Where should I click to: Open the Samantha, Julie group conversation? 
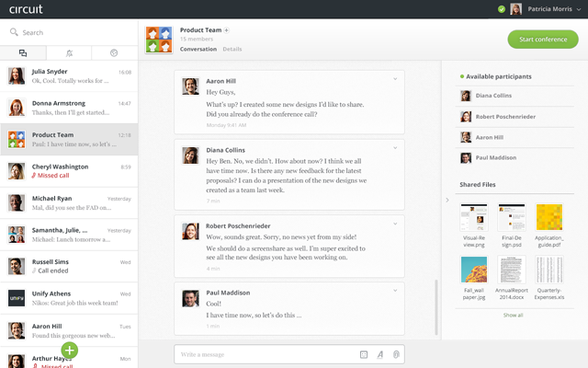coord(69,235)
